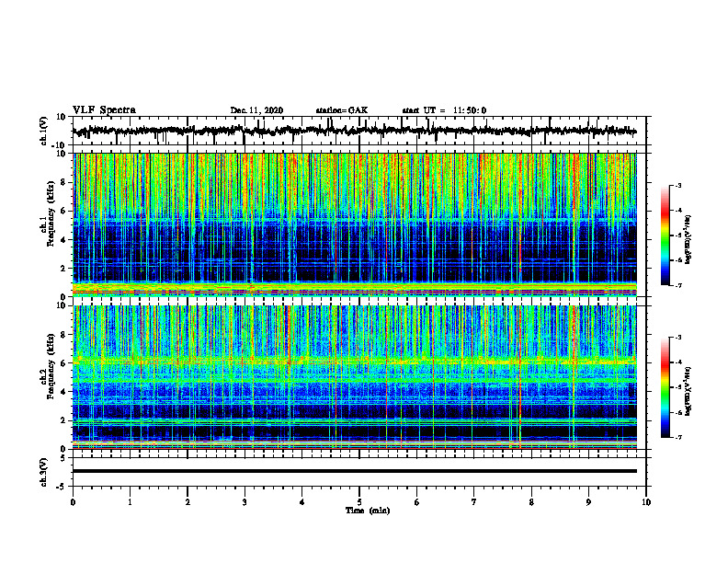Viewport: 728px width, 563px height.
Task: Click the -7 label below the ch.2 colorbar
Action: 677,437
